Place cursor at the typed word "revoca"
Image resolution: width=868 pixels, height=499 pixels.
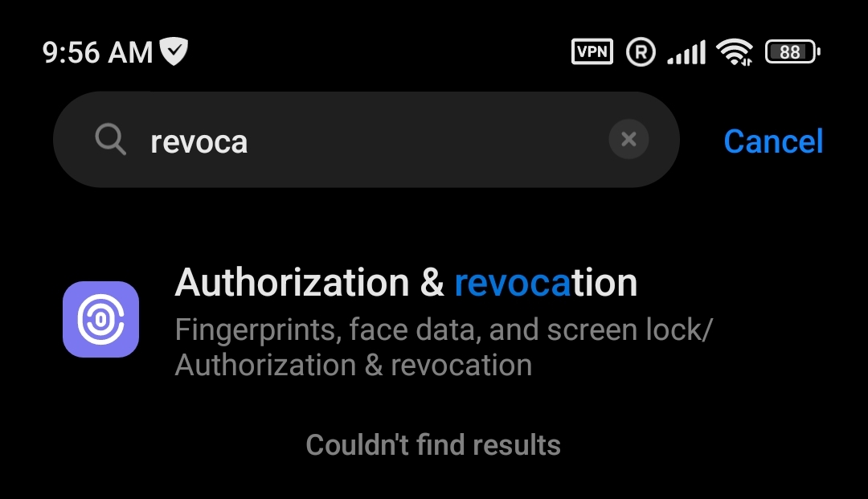click(x=199, y=142)
